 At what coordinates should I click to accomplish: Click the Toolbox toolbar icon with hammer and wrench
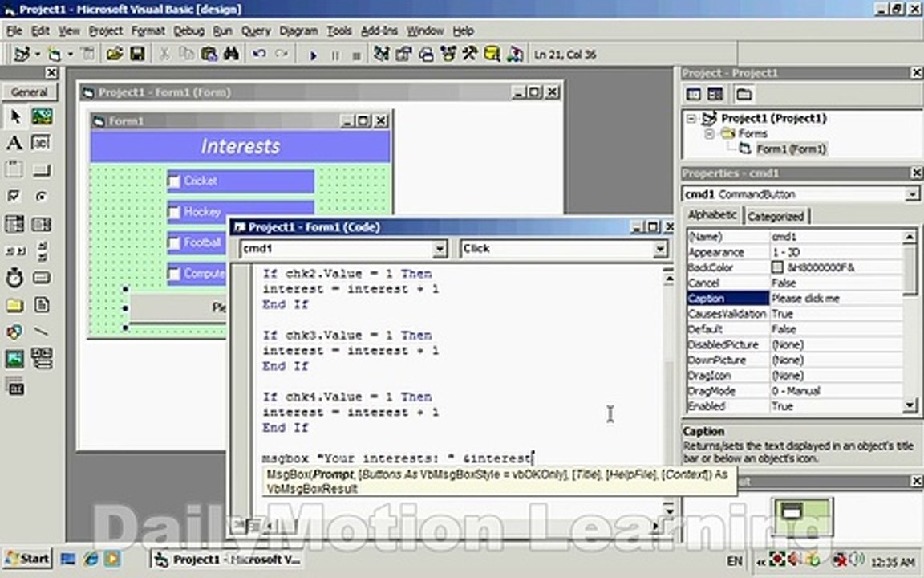[x=470, y=55]
